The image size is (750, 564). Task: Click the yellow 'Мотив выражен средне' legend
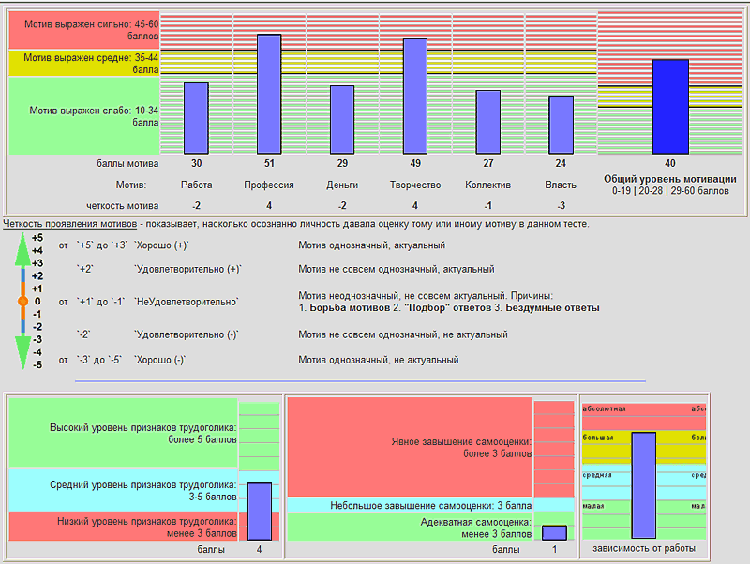84,64
